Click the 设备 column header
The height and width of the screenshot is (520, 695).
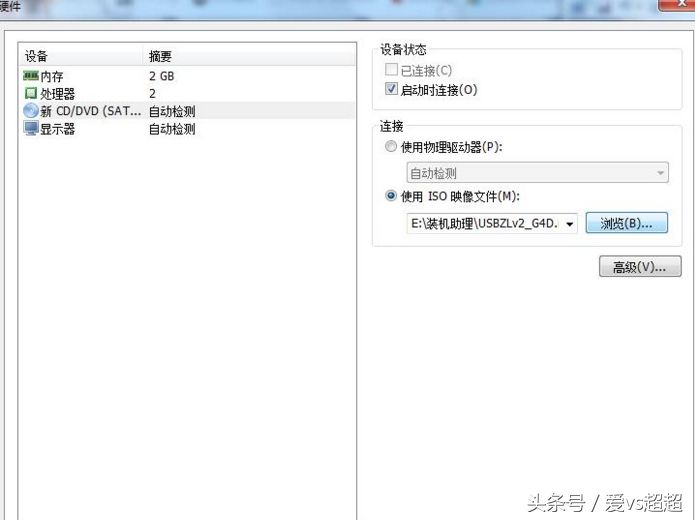click(x=81, y=56)
